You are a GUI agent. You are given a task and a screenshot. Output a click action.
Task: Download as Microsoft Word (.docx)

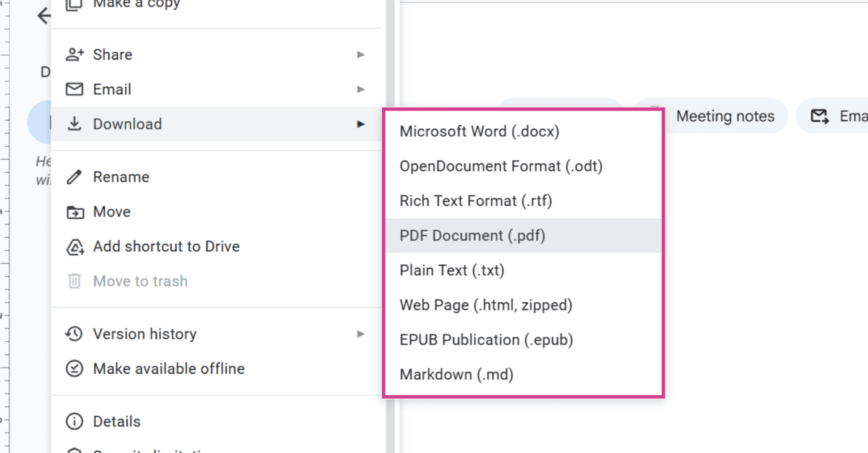coord(524,131)
